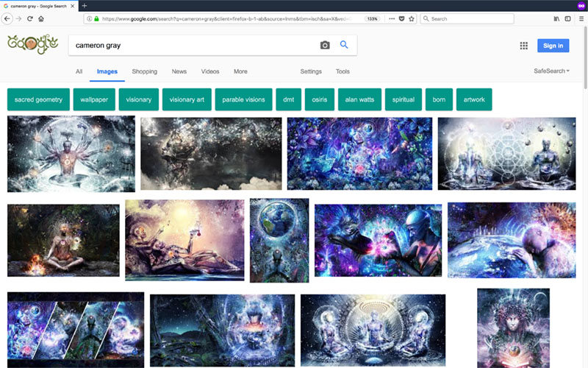Click the 133% zoom level indicator
Viewport: 588px width, 368px height.
click(372, 19)
